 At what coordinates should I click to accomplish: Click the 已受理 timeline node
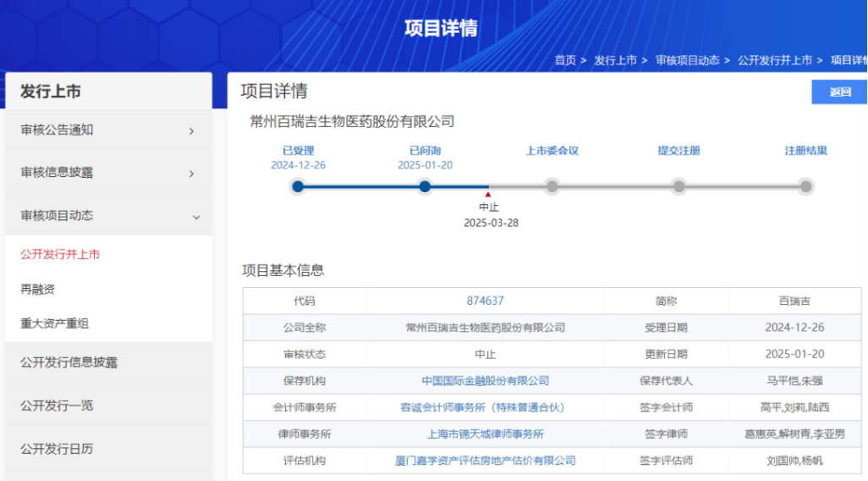click(x=298, y=186)
